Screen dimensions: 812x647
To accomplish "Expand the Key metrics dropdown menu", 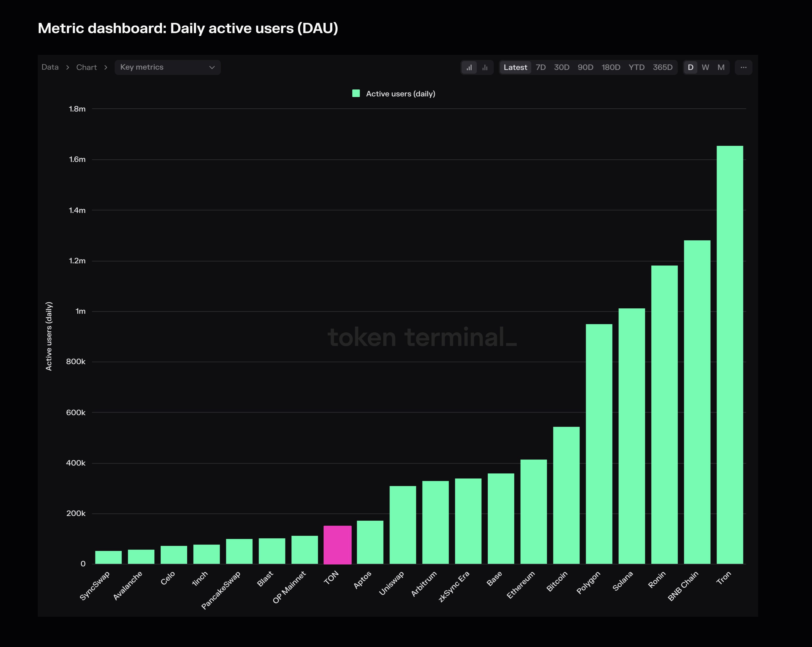I will (167, 67).
